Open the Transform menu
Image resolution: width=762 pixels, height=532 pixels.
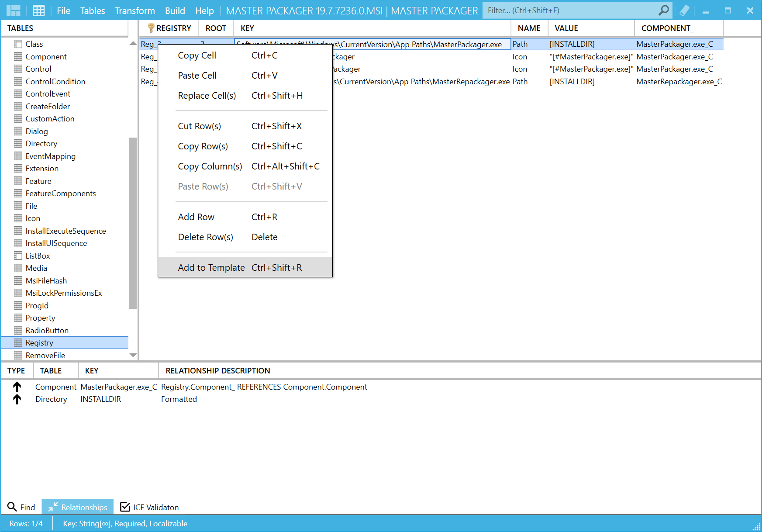coord(134,10)
